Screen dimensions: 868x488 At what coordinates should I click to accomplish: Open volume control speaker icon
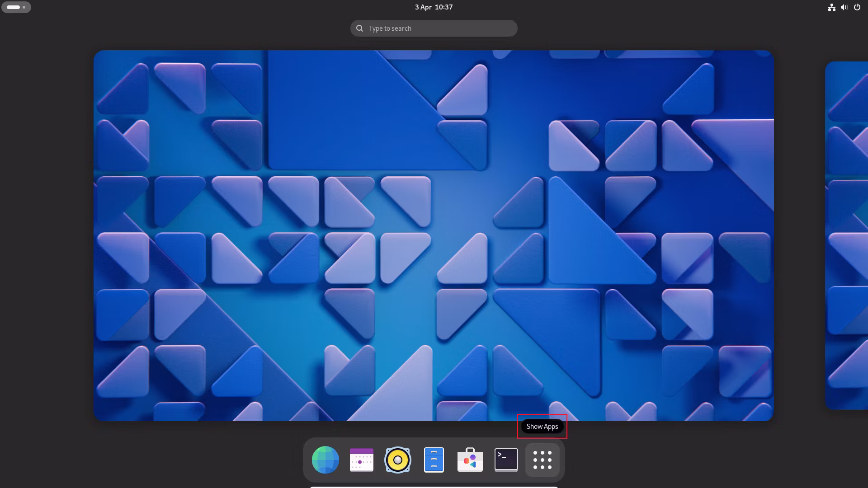pos(844,7)
